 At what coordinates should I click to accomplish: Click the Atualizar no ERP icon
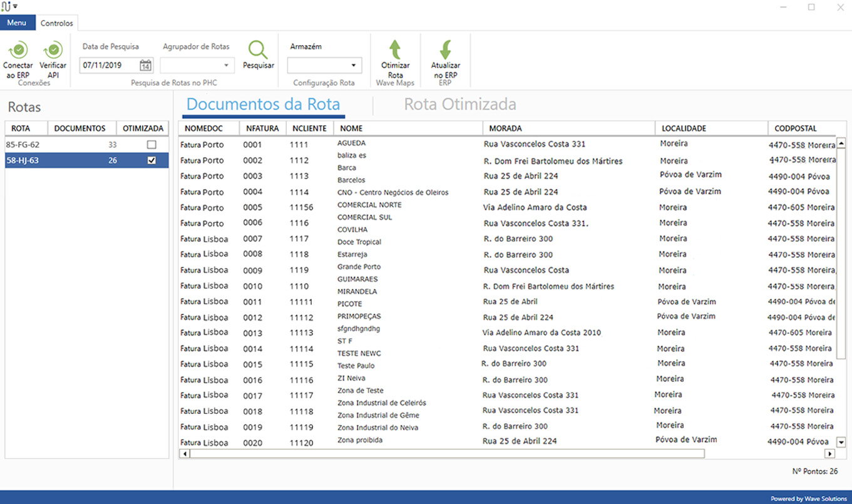click(446, 49)
